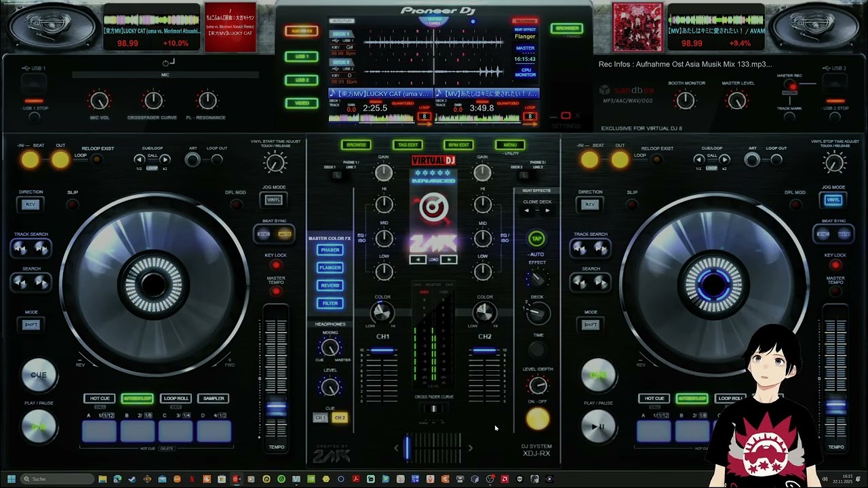Toggle headphone cue CH 2
868x488 pixels.
click(340, 418)
